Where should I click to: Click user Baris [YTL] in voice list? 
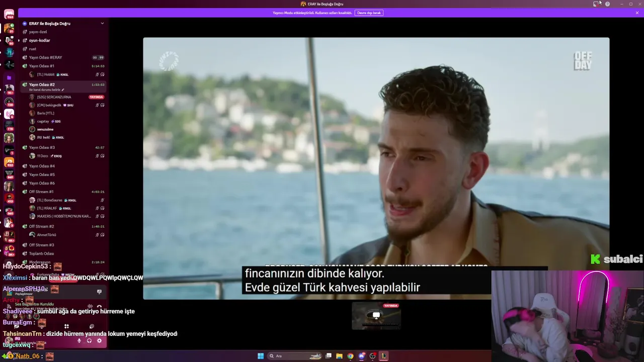point(67,113)
